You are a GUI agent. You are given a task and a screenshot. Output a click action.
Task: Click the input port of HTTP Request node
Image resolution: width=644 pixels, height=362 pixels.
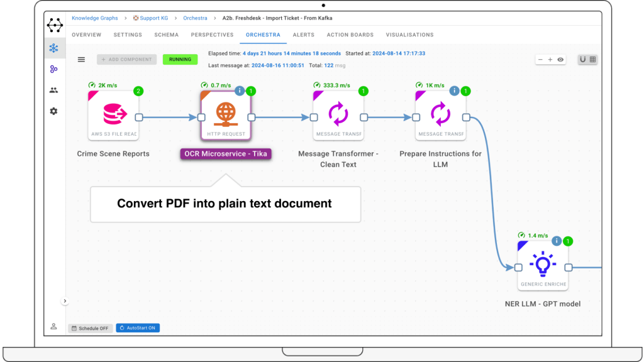(201, 118)
